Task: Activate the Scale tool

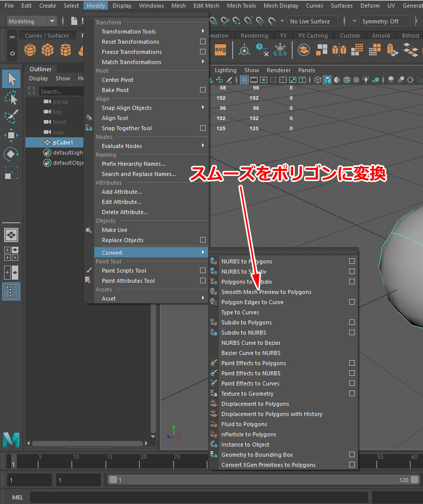Action: click(x=11, y=172)
